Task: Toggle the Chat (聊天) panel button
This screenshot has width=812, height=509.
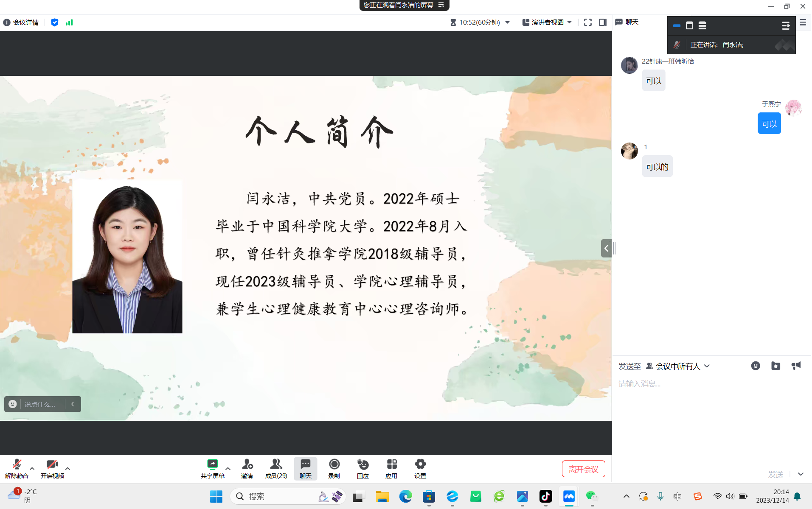Action: pos(305,464)
